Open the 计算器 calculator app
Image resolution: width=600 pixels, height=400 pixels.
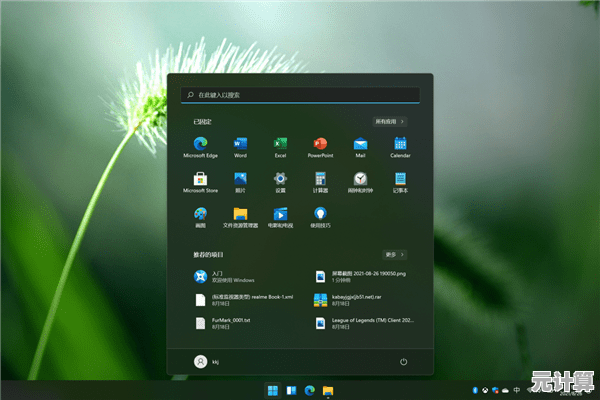tap(320, 181)
